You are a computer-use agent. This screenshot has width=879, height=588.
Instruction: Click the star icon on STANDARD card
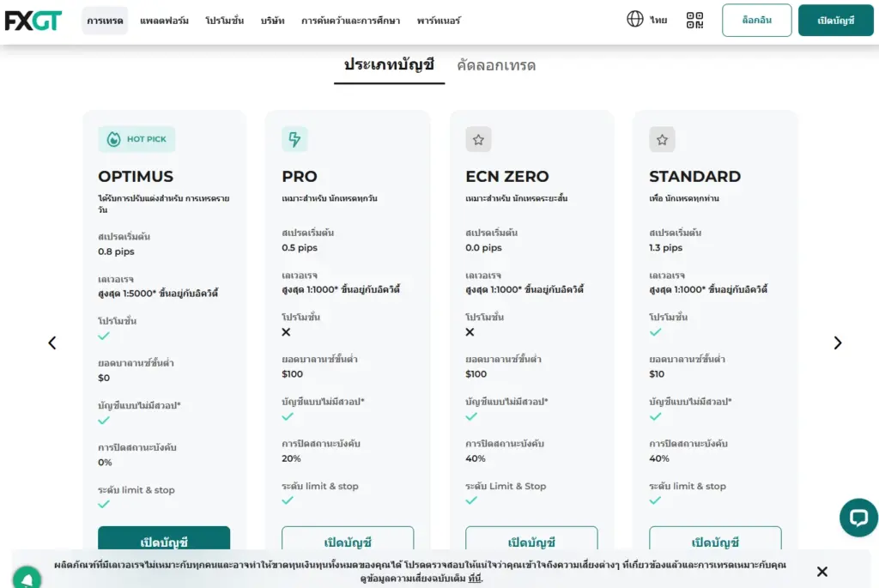662,139
